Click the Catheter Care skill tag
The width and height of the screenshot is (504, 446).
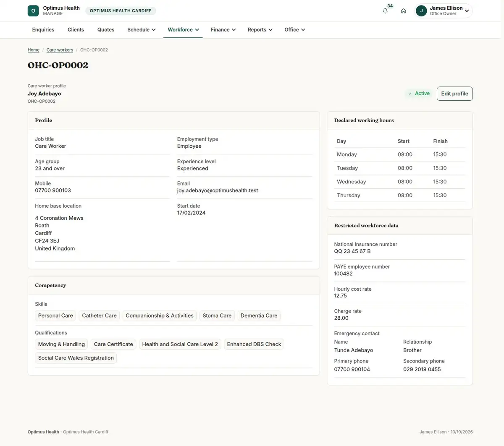tap(99, 316)
